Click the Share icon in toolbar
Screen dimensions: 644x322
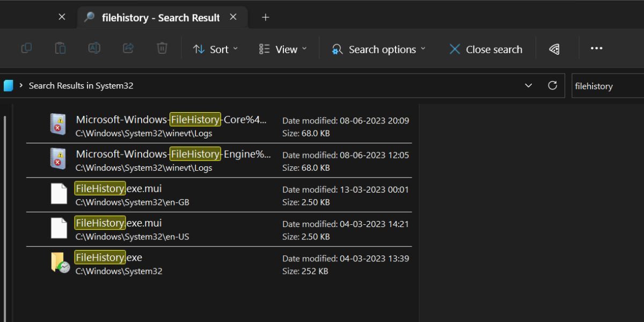tap(128, 49)
